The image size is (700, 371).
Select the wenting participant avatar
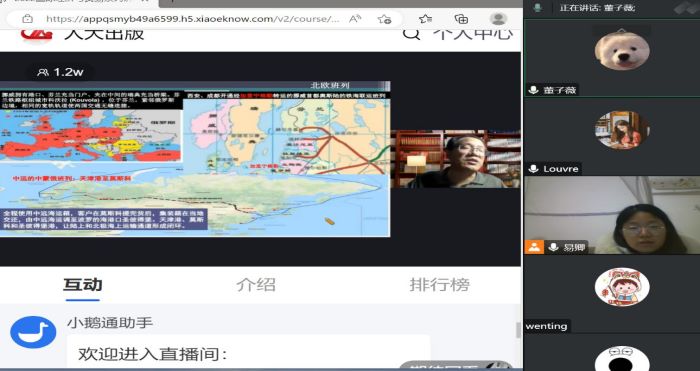coord(622,287)
